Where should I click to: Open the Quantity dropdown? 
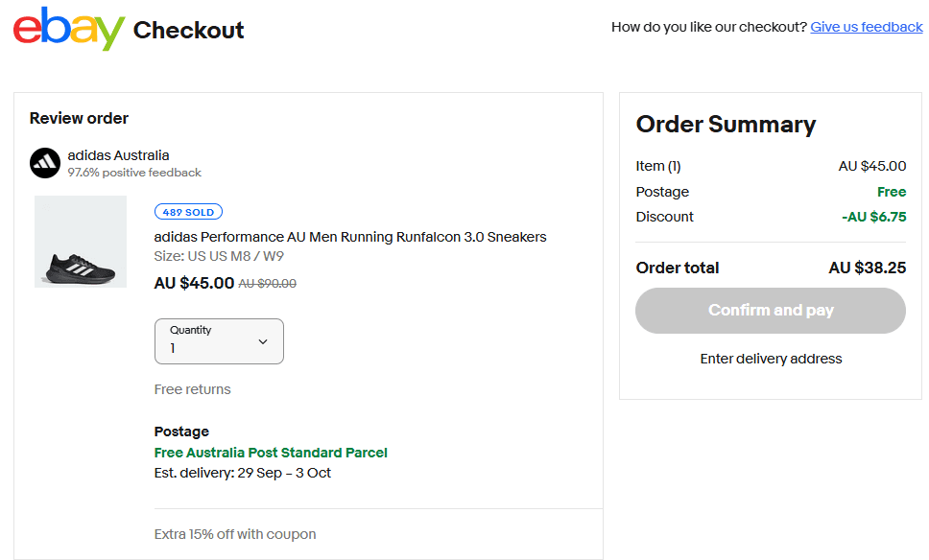[x=219, y=341]
